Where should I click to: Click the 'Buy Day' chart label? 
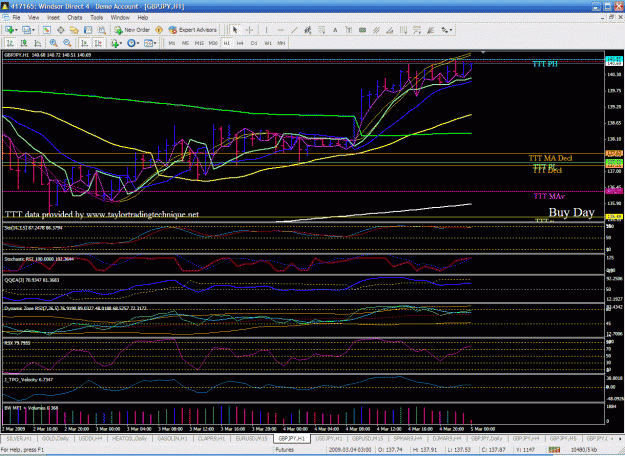click(x=571, y=212)
